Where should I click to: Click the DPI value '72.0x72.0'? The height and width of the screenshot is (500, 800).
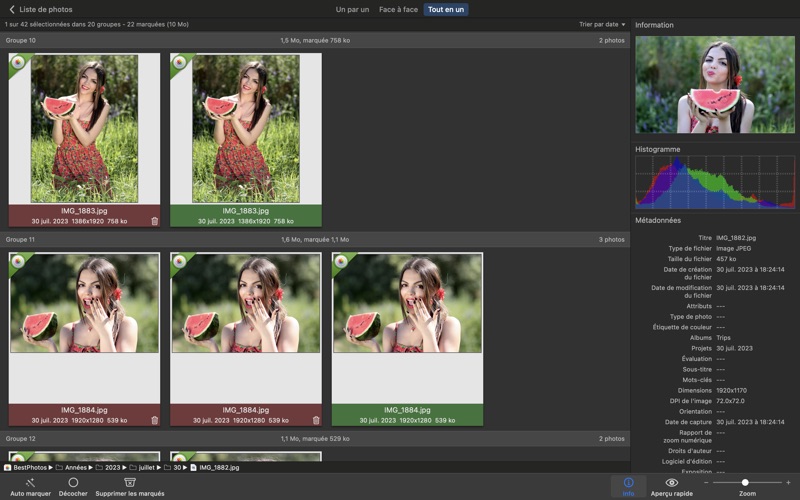tap(730, 401)
